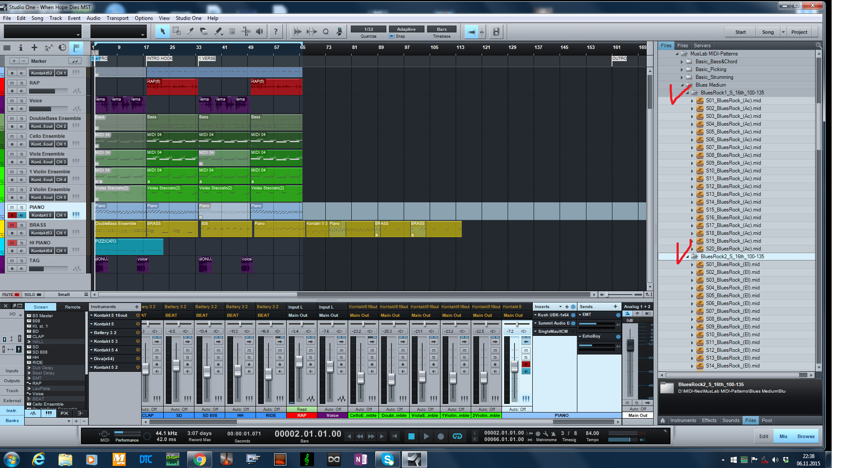
Task: Open Google Chrome from taskbar
Action: tap(199, 459)
